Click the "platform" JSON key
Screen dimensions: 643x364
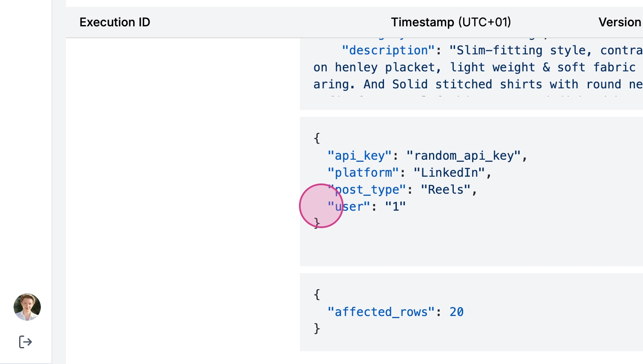[x=363, y=173]
